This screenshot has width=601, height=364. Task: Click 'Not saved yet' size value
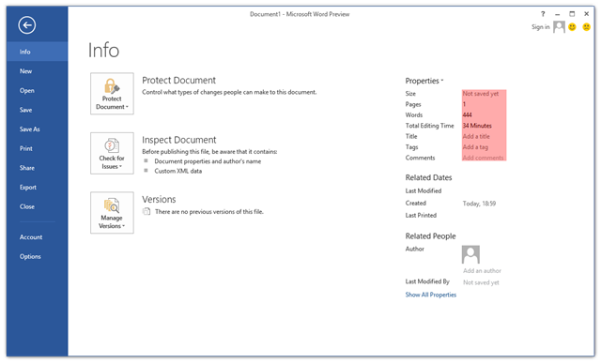481,94
